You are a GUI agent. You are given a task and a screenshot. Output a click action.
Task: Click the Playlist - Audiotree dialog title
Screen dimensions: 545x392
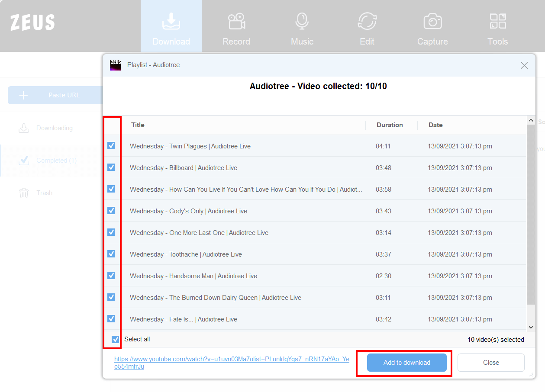pos(153,65)
